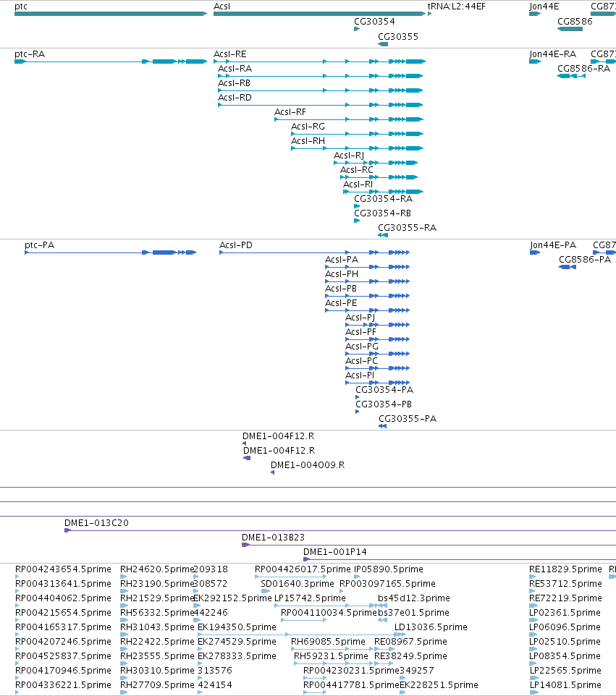This screenshot has height=696, width=616.
Task: Select the Acsl-PA protein label
Action: [x=342, y=260]
